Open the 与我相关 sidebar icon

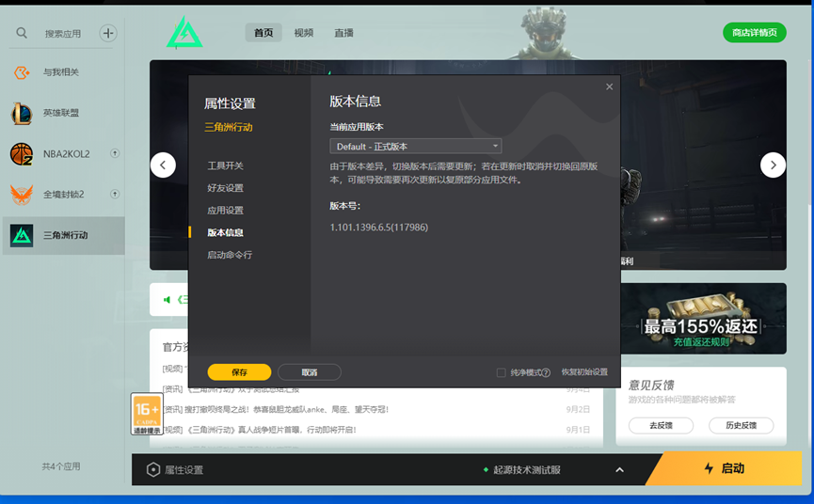tap(22, 72)
